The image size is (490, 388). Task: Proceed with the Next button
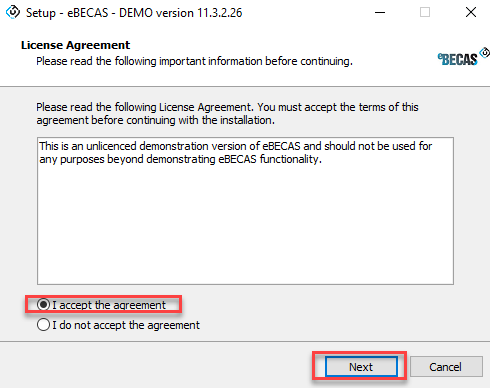click(x=361, y=367)
